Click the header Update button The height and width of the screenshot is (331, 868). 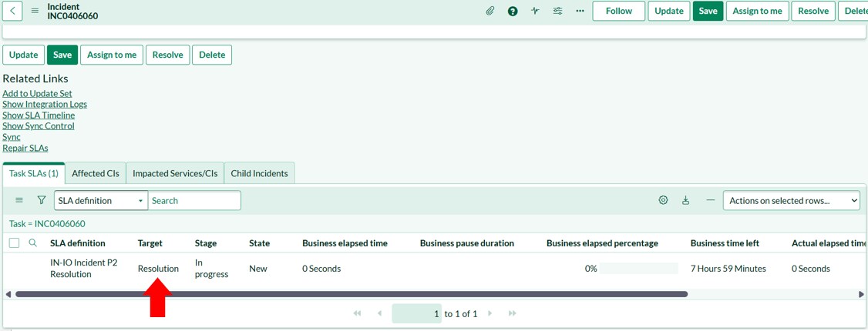click(669, 11)
